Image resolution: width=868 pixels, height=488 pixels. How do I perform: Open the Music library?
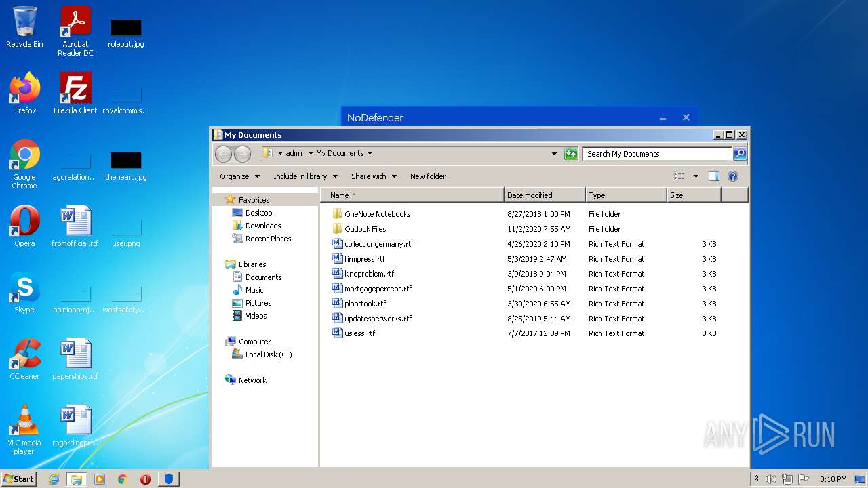(x=254, y=290)
